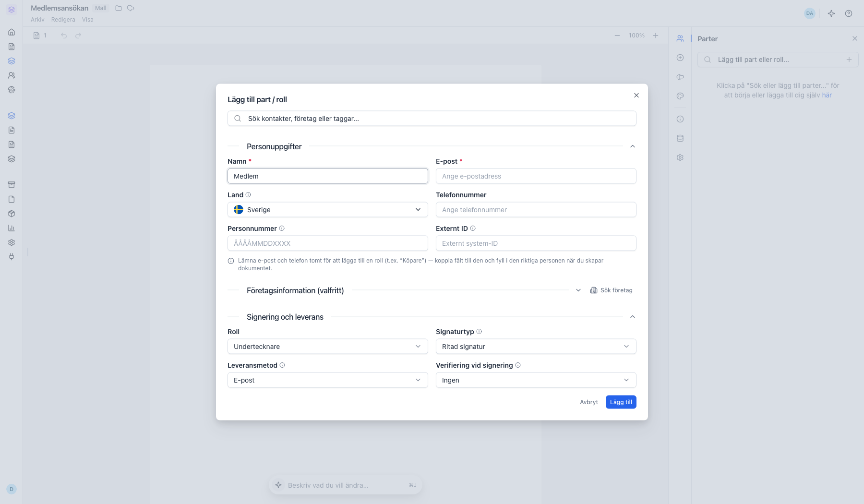The height and width of the screenshot is (504, 864).
Task: Click the DA user avatar
Action: click(x=810, y=13)
